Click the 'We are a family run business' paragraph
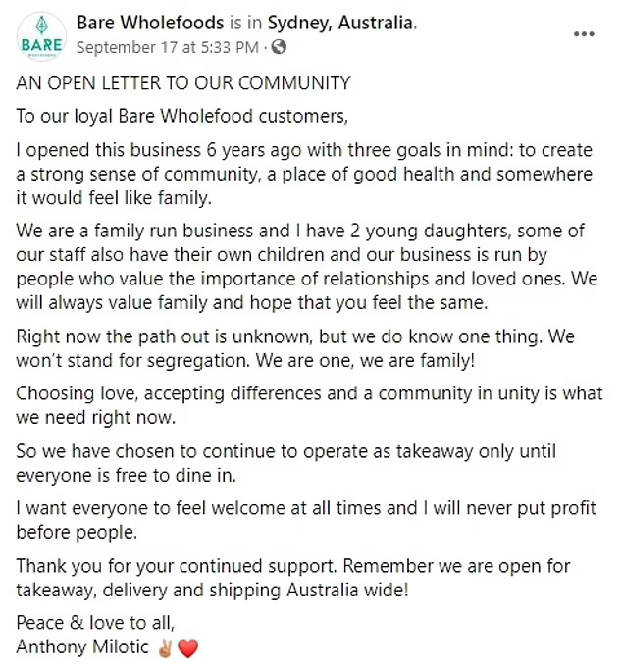The width and height of the screenshot is (622, 672). coord(307,267)
